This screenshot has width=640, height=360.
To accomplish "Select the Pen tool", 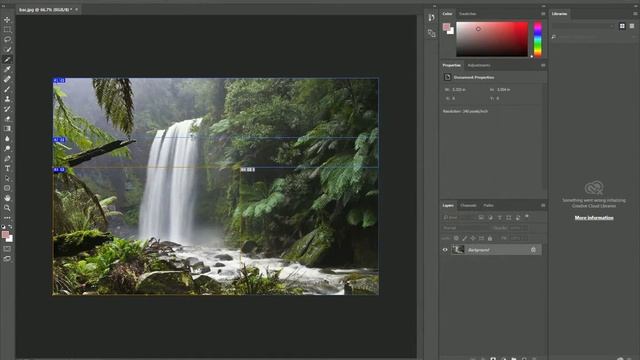I will [7, 158].
